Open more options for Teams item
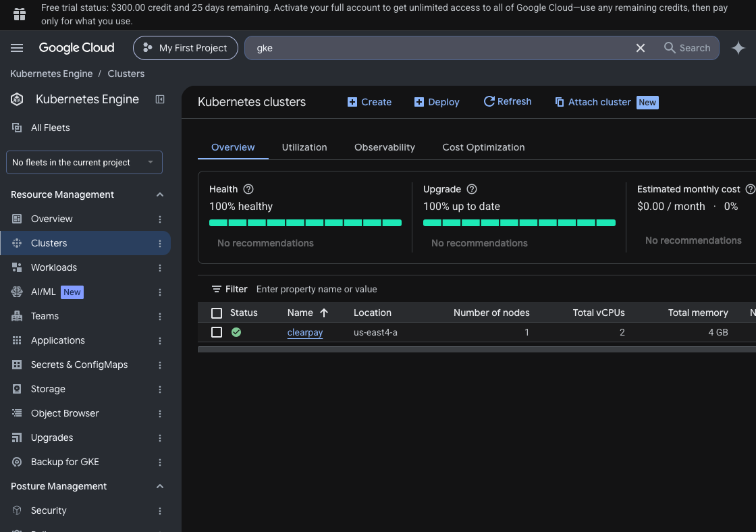Viewport: 756px width, 532px height. (x=159, y=317)
